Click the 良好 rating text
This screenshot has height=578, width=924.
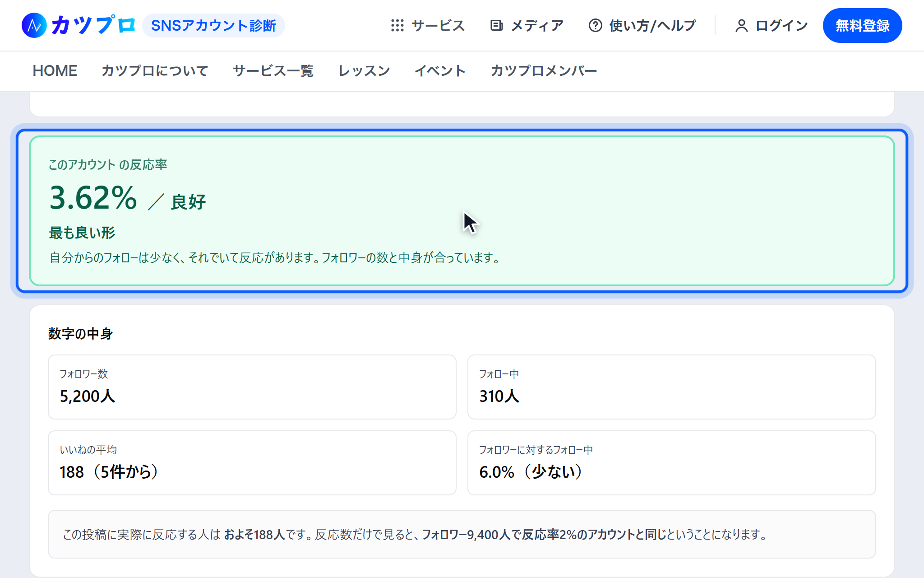coord(189,202)
